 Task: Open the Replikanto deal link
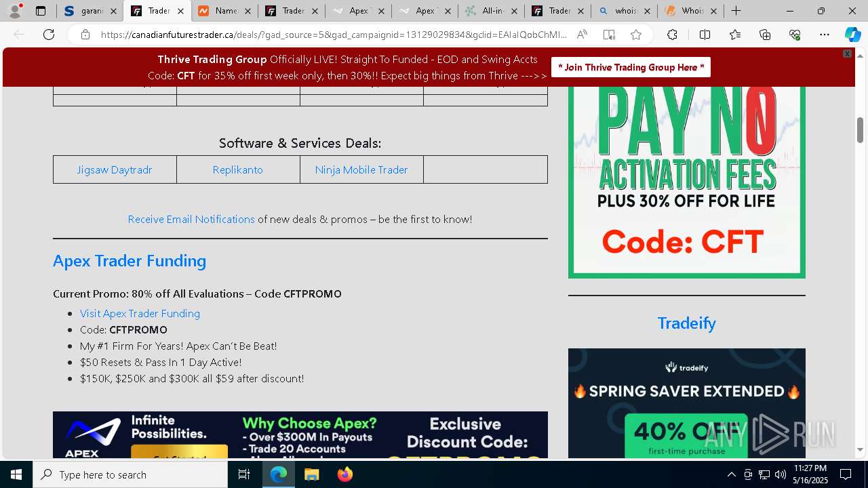tap(237, 169)
